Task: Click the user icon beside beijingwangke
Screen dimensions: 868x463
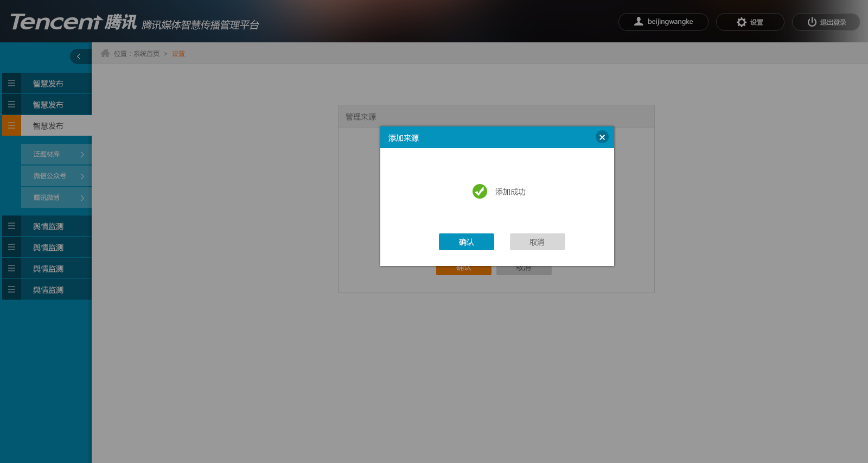Action: [x=639, y=22]
